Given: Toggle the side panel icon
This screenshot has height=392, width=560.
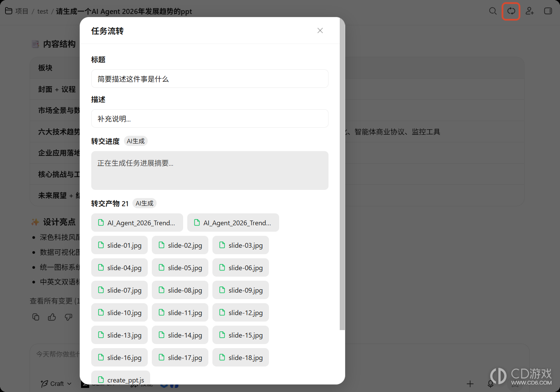Looking at the screenshot, I should 548,11.
